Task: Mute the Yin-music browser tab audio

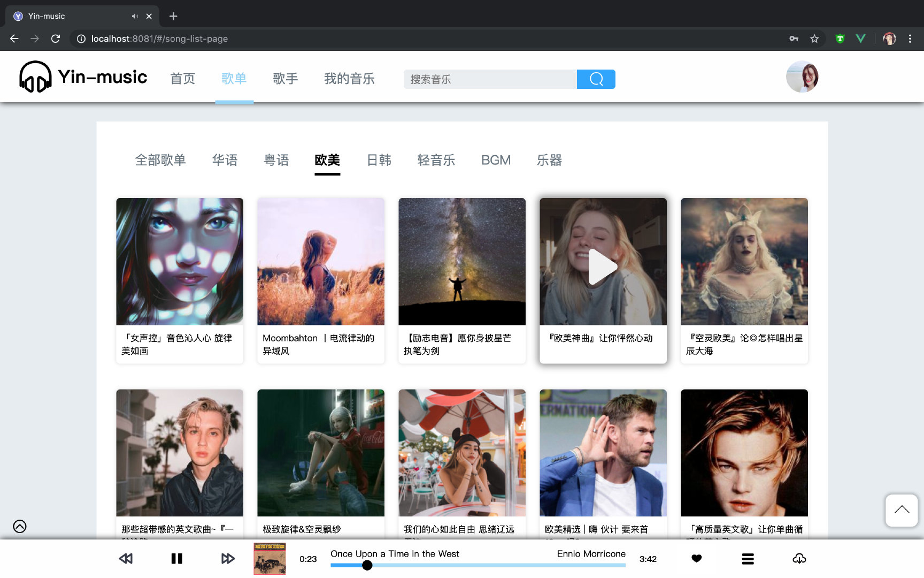Action: pyautogui.click(x=135, y=16)
